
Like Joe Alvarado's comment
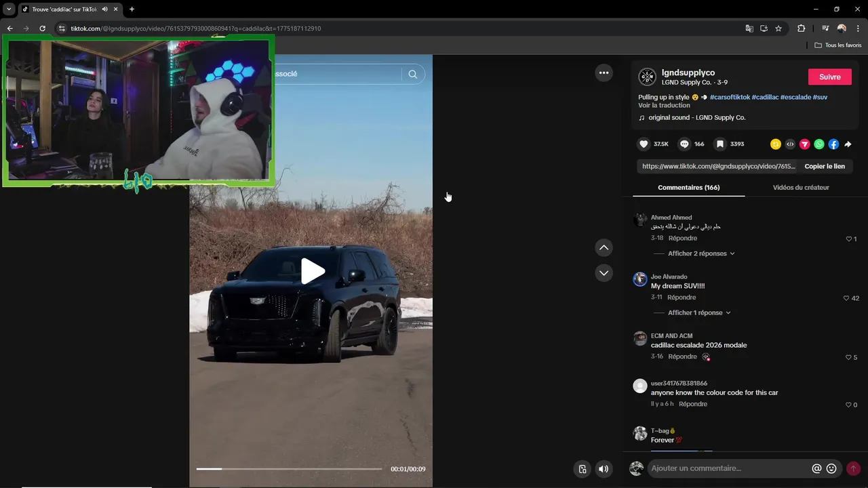coord(846,298)
